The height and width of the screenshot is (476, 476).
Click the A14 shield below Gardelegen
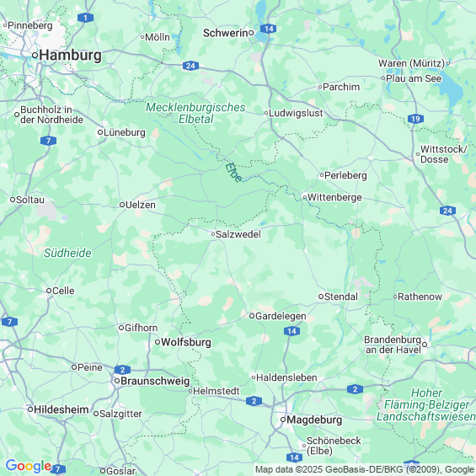coord(291,331)
